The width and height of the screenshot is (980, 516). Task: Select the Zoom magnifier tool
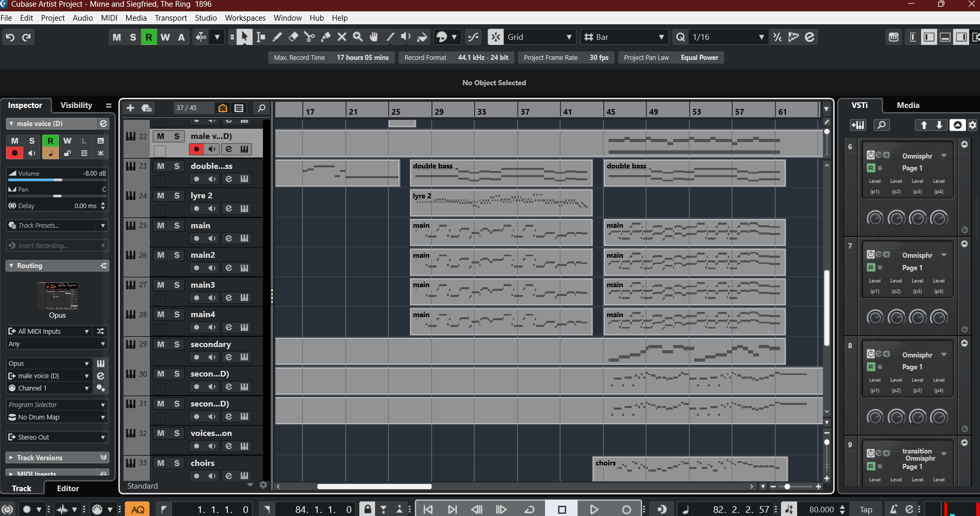pyautogui.click(x=357, y=37)
